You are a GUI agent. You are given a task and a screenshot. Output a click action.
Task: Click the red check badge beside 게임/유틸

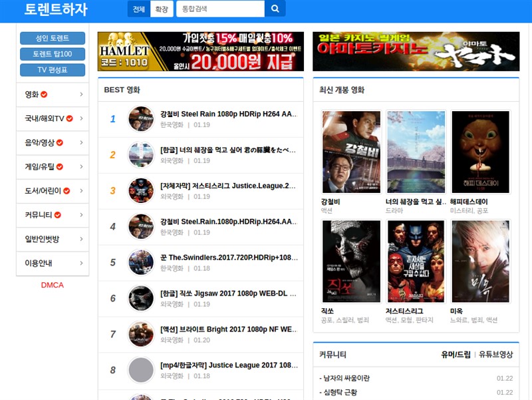click(60, 167)
